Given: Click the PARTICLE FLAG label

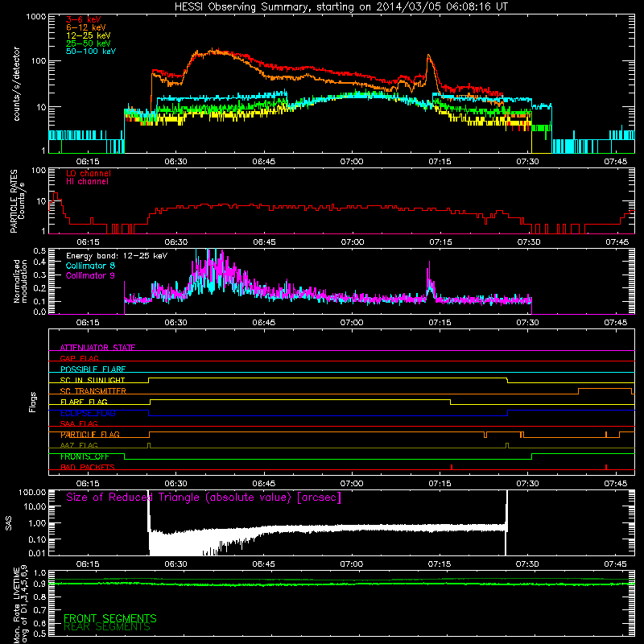Looking at the screenshot, I should (x=90, y=435).
